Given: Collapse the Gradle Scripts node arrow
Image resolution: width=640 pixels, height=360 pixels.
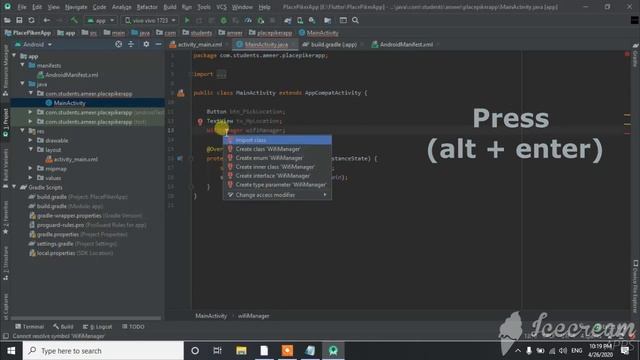Looking at the screenshot, I should [x=15, y=187].
